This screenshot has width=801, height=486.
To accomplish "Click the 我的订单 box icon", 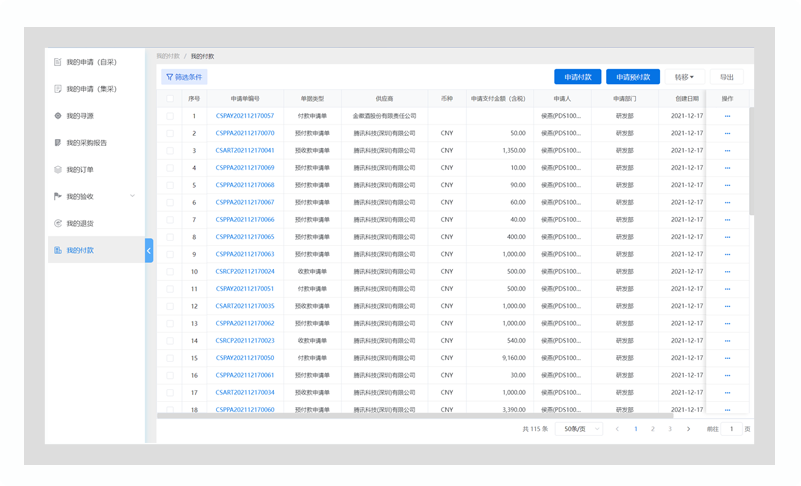I will pos(58,170).
